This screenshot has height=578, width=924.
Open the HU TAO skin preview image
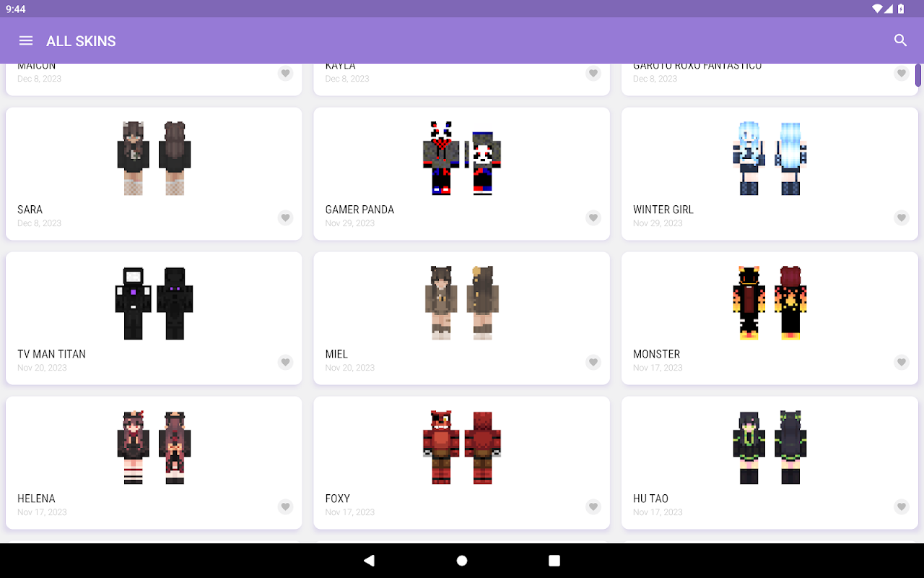tap(770, 447)
